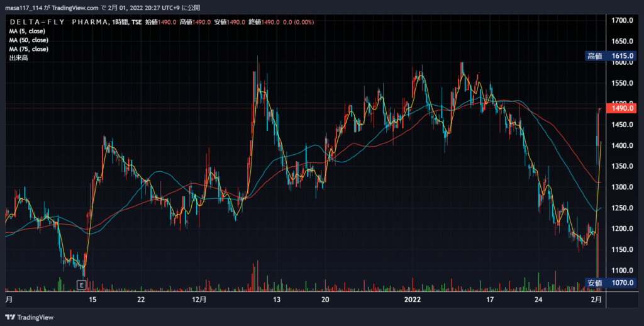The image size is (644, 326).
Task: Click the DELTA-FLY PHARMA symbol title
Action: pos(59,22)
